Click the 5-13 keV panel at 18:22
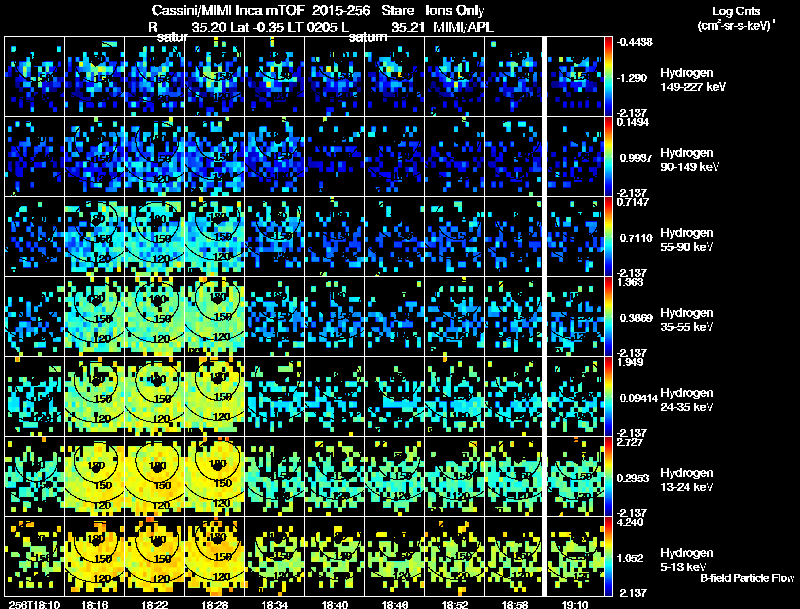 coord(155,556)
